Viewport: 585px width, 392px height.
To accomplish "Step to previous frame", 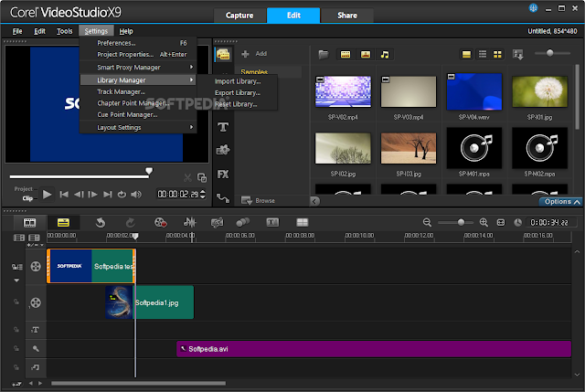I will [x=79, y=195].
